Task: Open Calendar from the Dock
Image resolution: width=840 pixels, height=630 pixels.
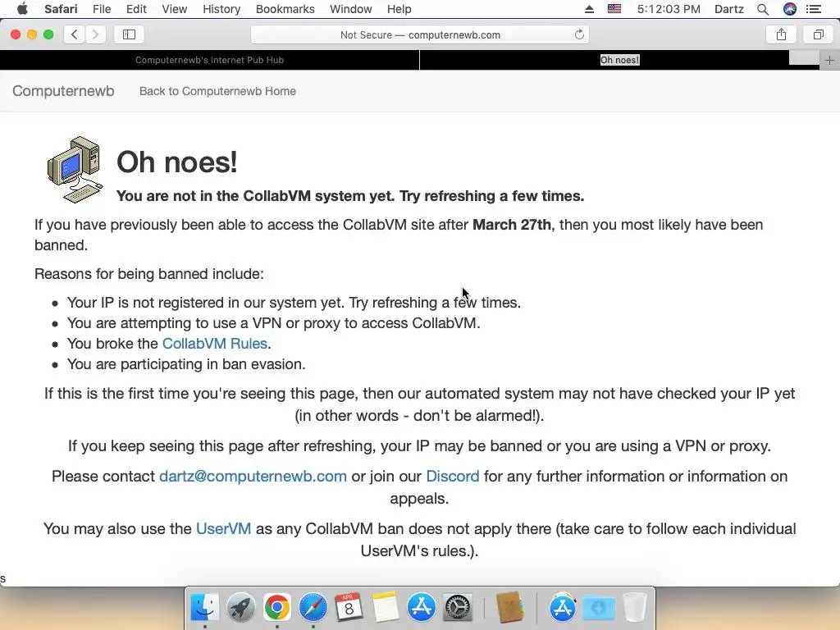Action: pyautogui.click(x=349, y=608)
